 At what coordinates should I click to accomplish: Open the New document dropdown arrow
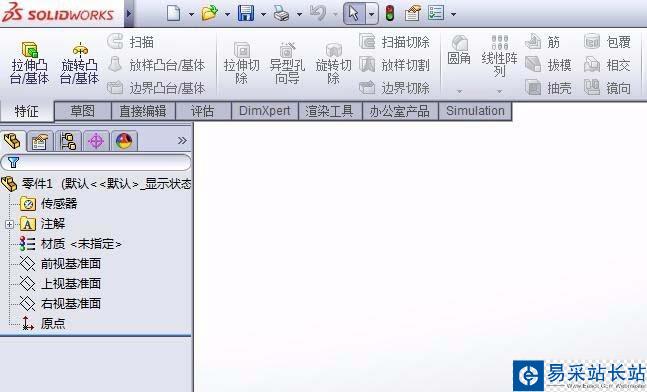191,14
